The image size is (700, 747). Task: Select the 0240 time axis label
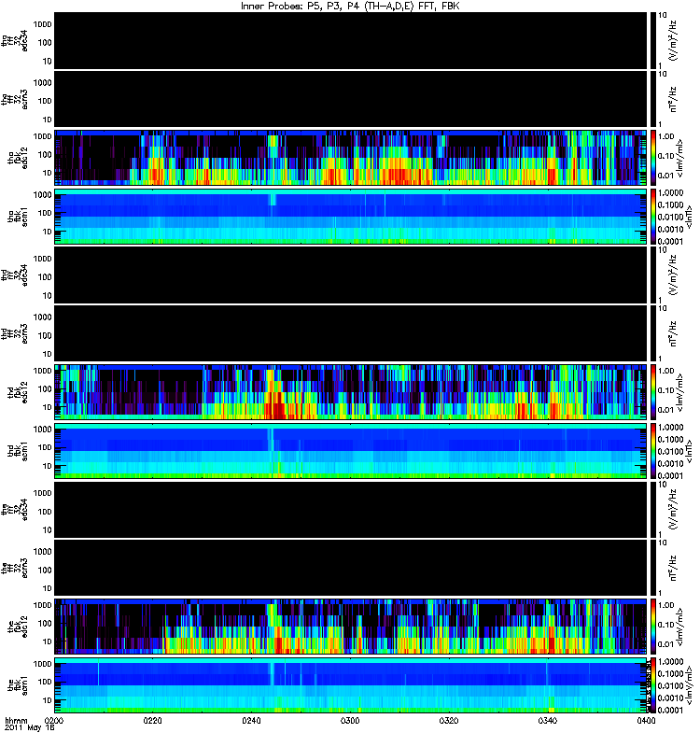click(251, 720)
